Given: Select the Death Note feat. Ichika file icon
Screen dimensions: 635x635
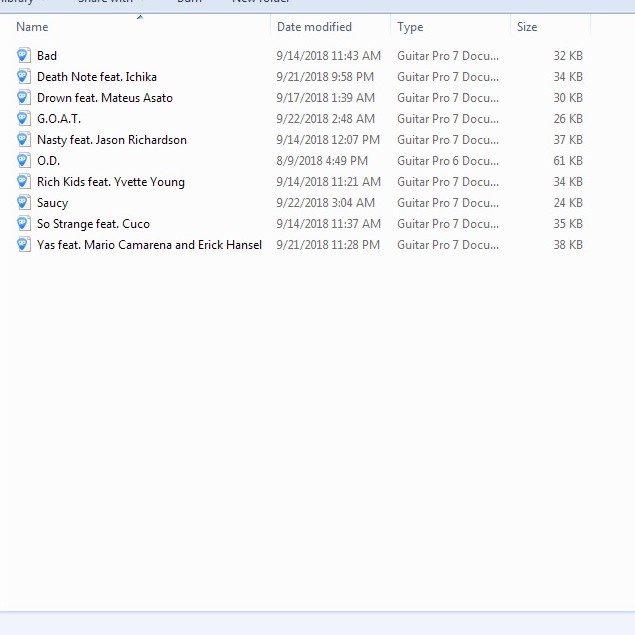Looking at the screenshot, I should (24, 76).
